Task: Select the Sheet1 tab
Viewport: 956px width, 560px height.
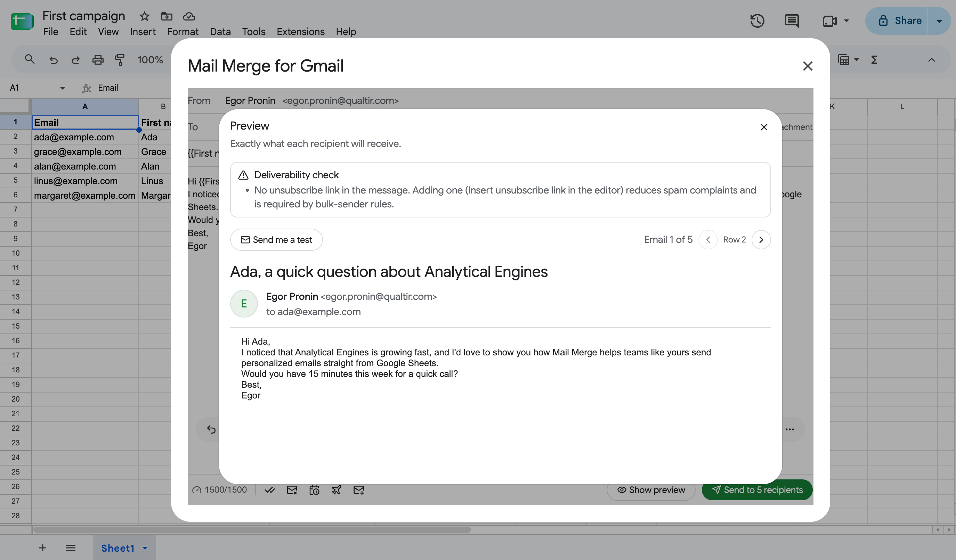Action: click(x=118, y=548)
